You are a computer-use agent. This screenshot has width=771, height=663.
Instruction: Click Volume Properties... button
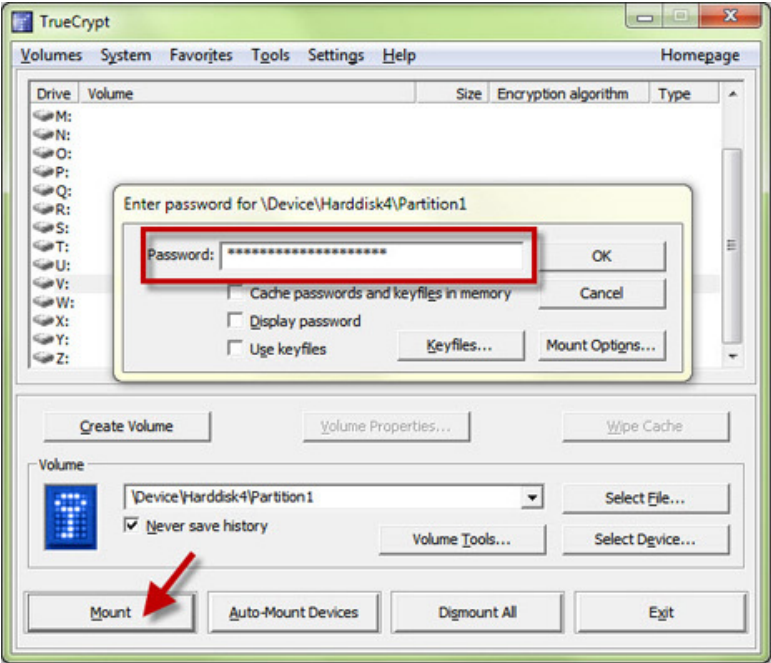point(386,426)
